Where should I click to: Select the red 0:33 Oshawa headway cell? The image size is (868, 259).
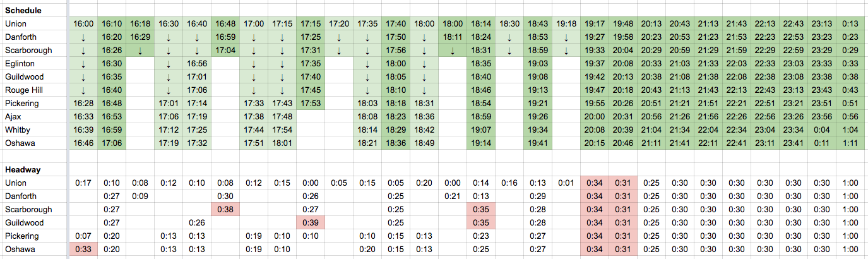click(x=84, y=249)
